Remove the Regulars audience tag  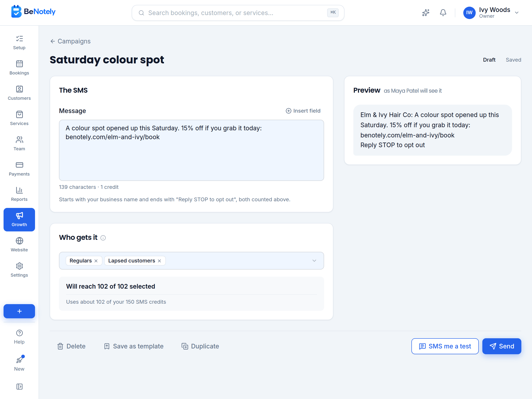tap(96, 261)
